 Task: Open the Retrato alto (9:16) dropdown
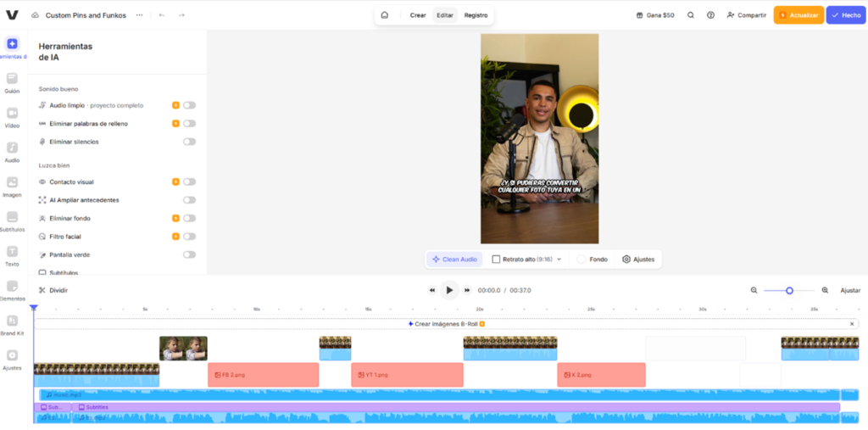click(526, 260)
